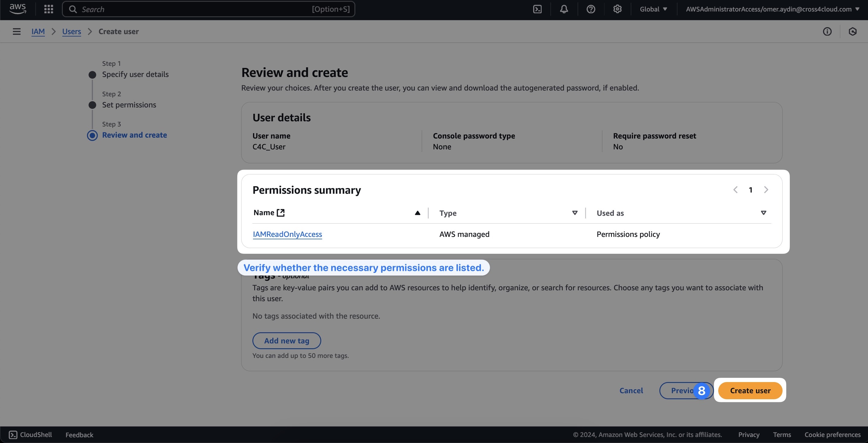
Task: Open CloudShell terminal
Action: (29, 434)
